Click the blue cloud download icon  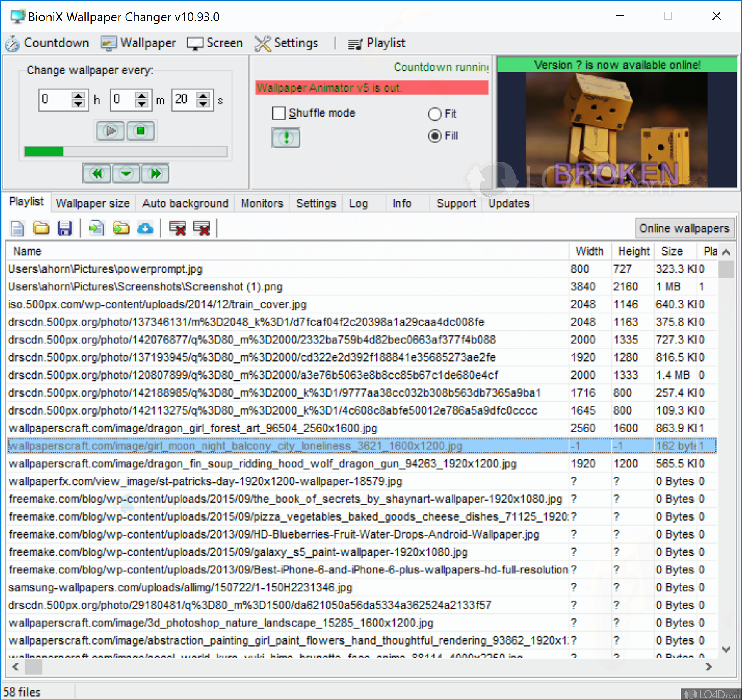(x=145, y=228)
